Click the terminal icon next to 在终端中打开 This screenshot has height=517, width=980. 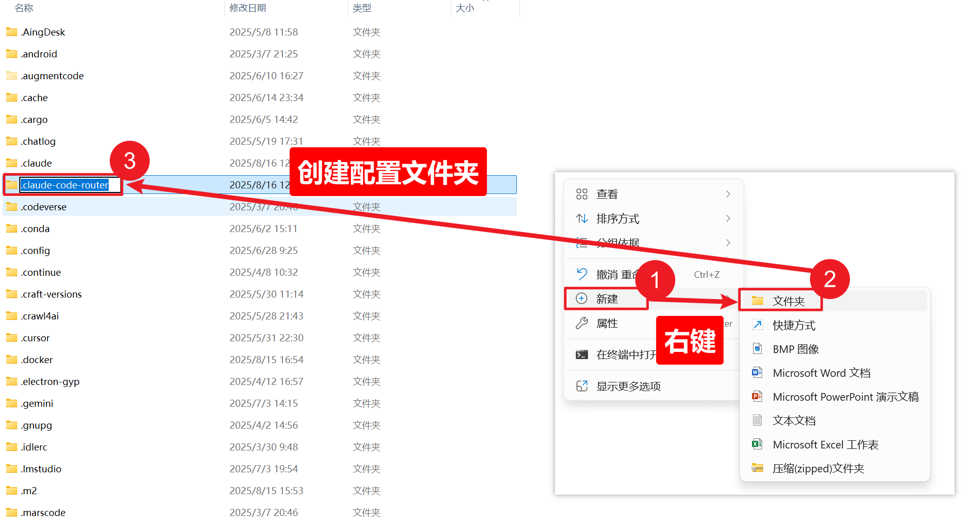(582, 354)
